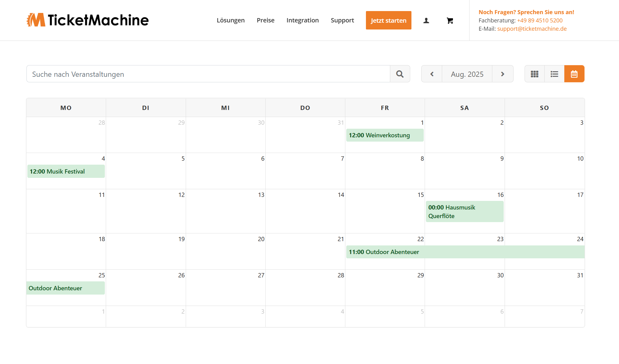Open the shopping cart icon

[x=450, y=21]
